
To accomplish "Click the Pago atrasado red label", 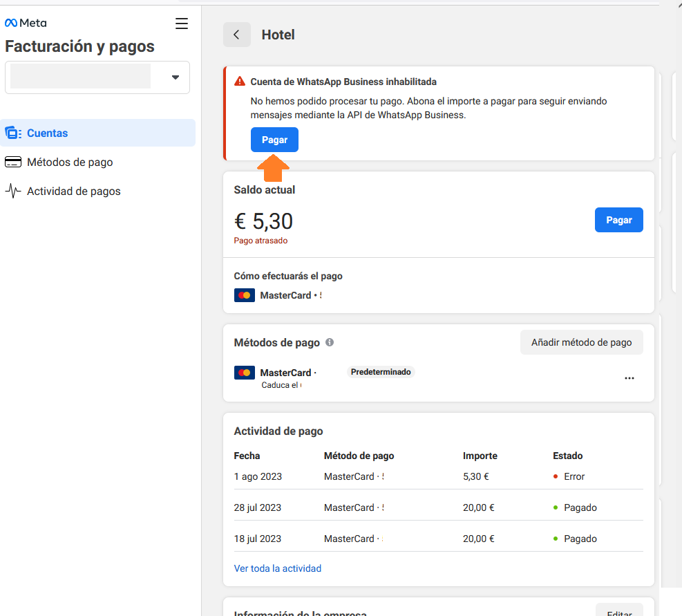I will (x=261, y=241).
